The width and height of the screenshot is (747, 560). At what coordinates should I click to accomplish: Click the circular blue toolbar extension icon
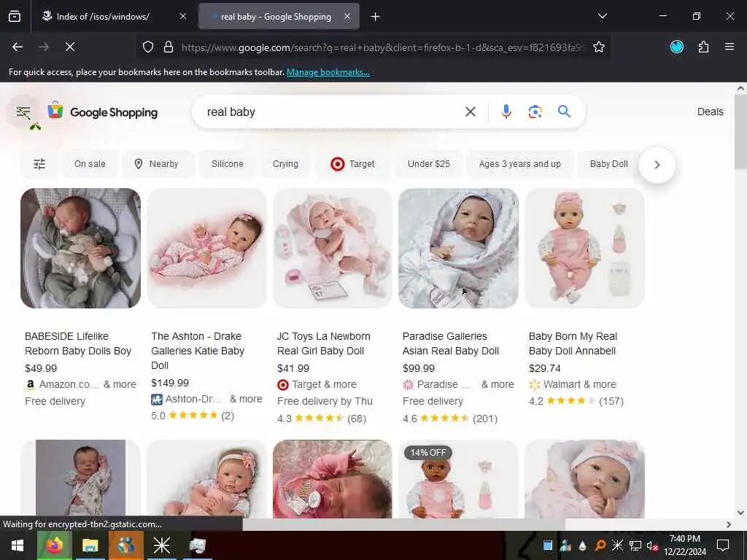[676, 47]
